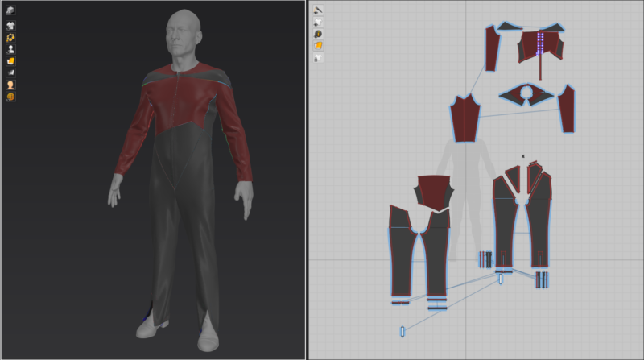Toggle the garment display icon in 3D window
This screenshot has width=644, height=360.
pyautogui.click(x=10, y=26)
